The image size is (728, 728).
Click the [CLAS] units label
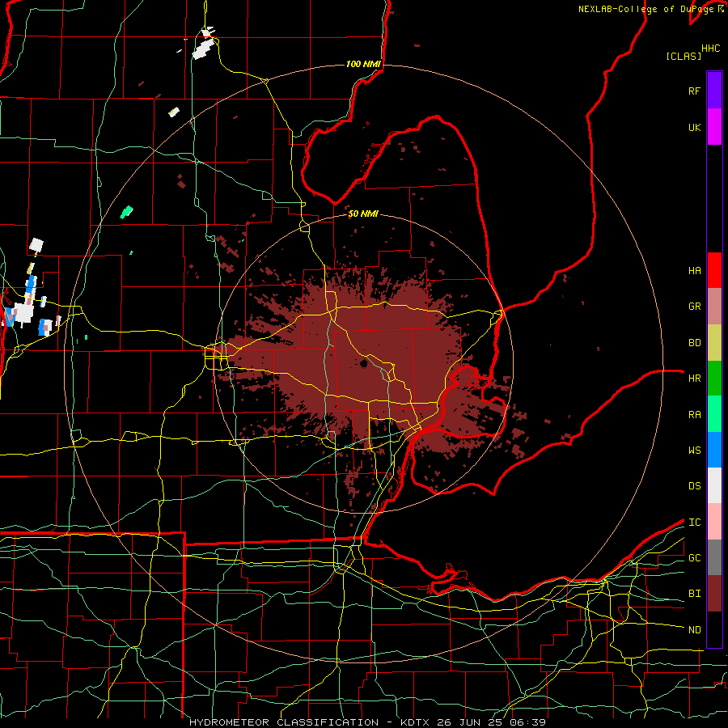(x=684, y=56)
